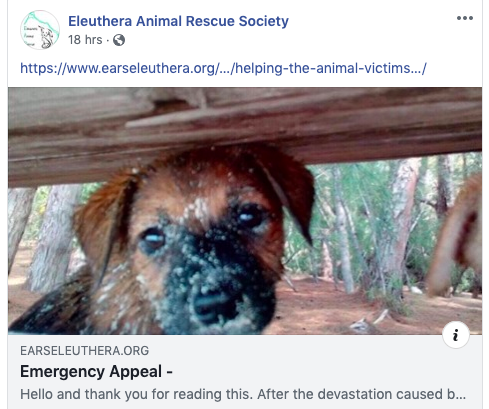Click the public globe privacy icon
489x409 pixels.
(x=119, y=40)
